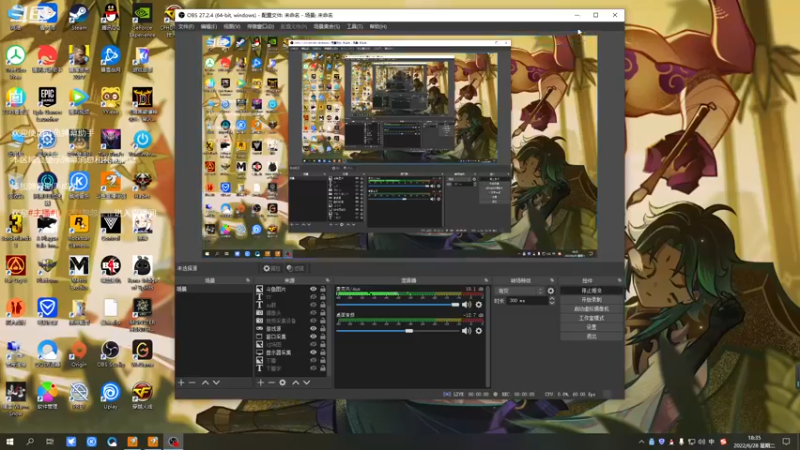800x450 pixels.
Task: Open Uplay desktop shortcut
Action: pos(110,396)
